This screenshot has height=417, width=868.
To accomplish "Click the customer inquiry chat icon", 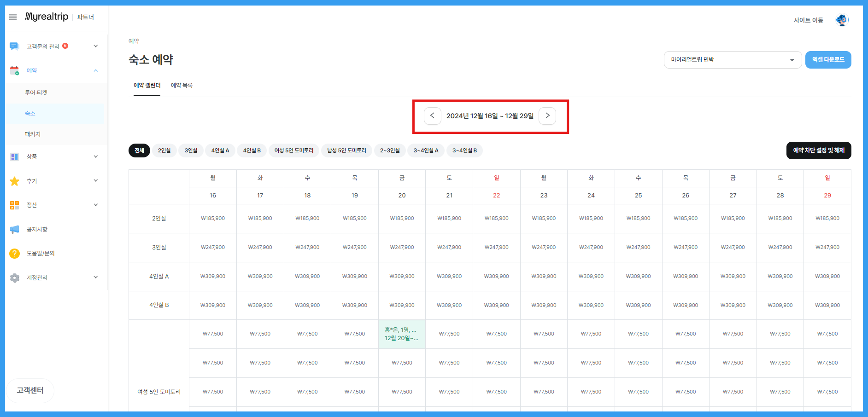I will click(14, 46).
